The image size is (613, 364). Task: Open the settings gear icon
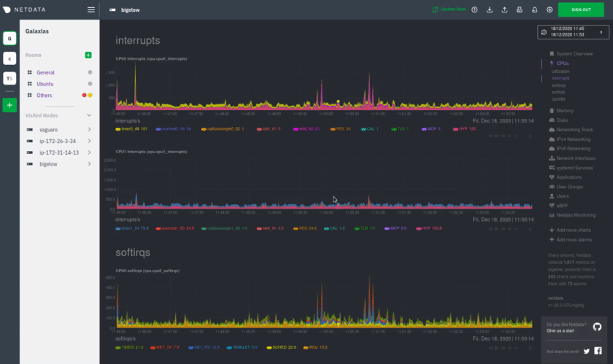coord(550,9)
